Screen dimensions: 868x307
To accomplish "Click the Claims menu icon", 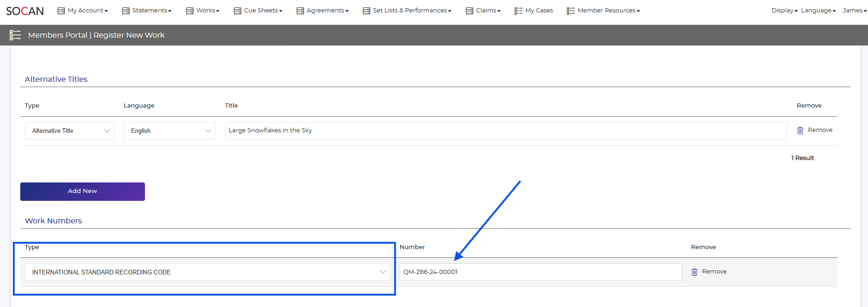I will click(469, 11).
